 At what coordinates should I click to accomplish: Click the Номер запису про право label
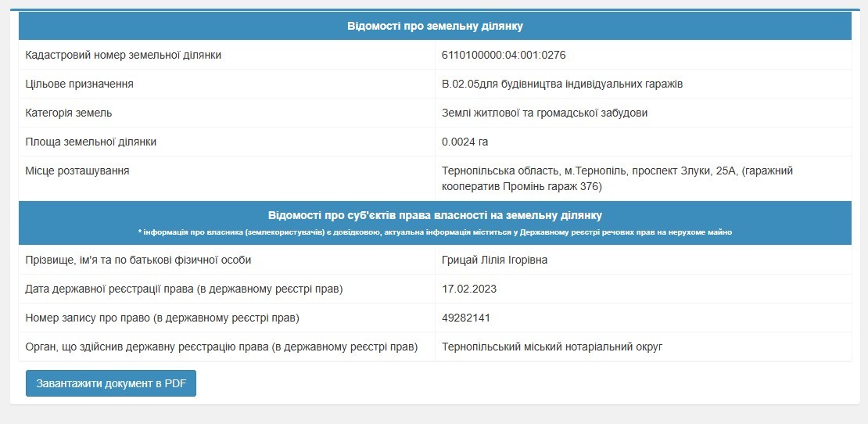(x=162, y=318)
